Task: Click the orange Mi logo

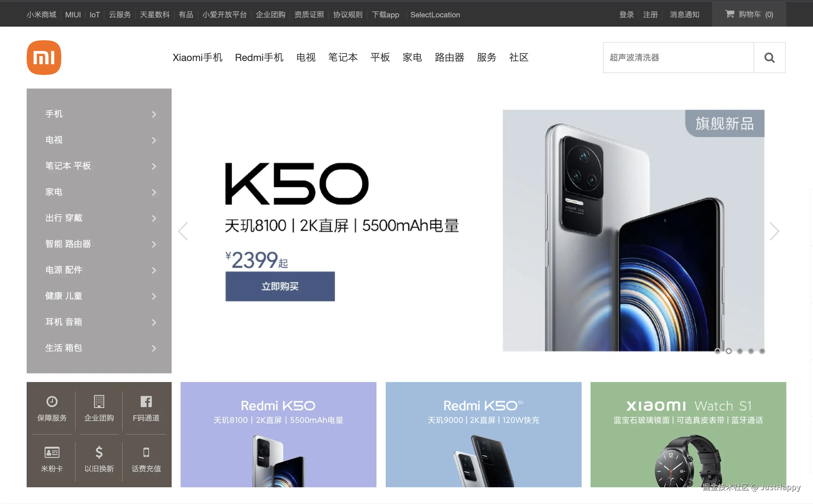Action: pos(44,57)
